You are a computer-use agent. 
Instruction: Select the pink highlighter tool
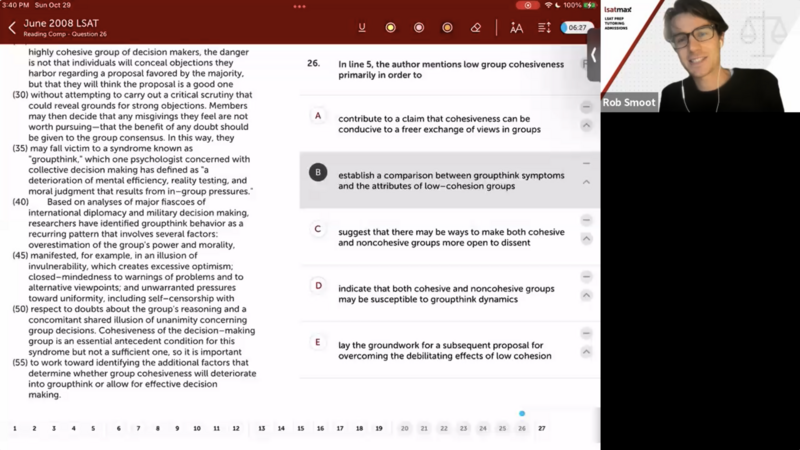click(419, 28)
